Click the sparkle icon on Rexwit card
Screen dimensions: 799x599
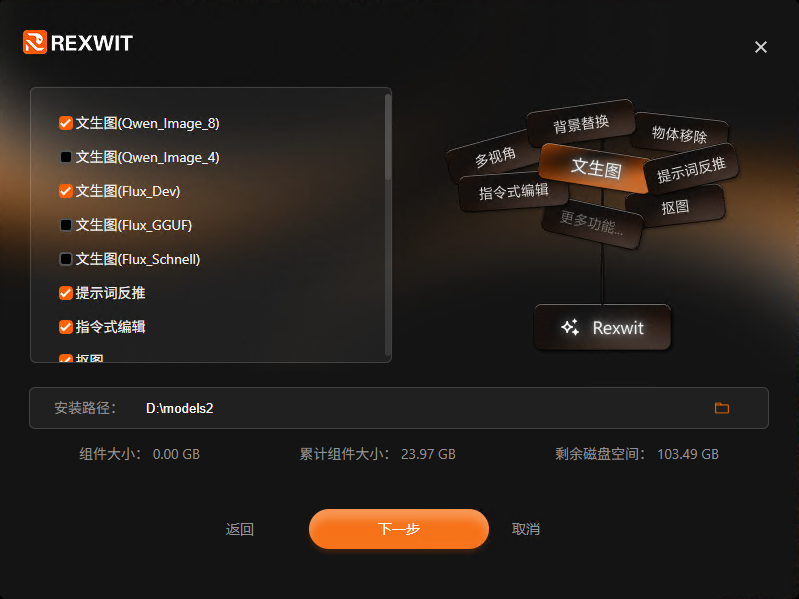(570, 327)
